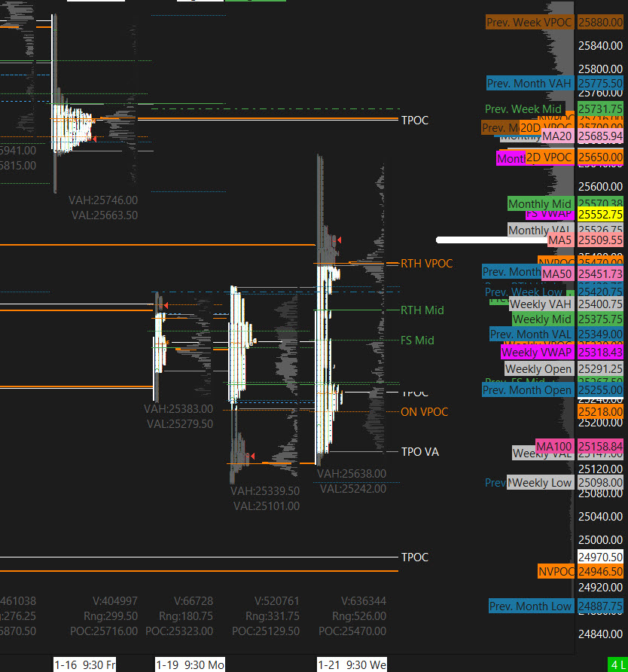Select the MA100 label

click(555, 447)
